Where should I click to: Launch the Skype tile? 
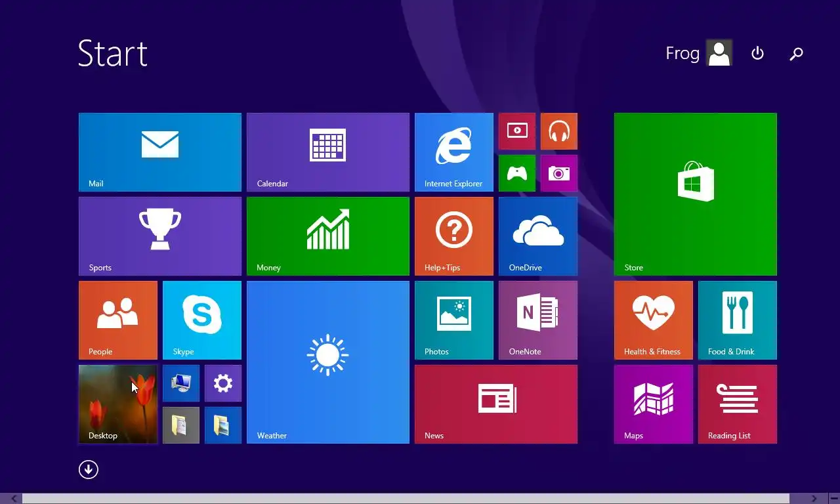[x=202, y=320]
